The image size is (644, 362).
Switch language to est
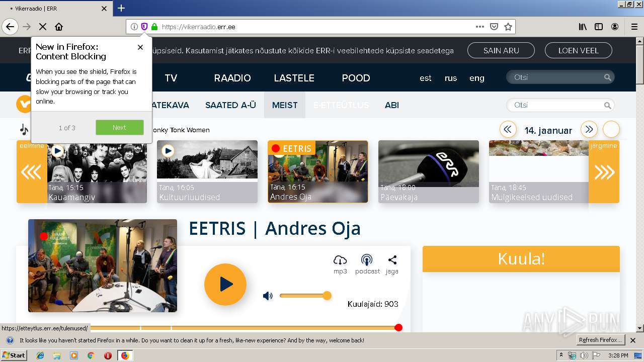point(426,78)
